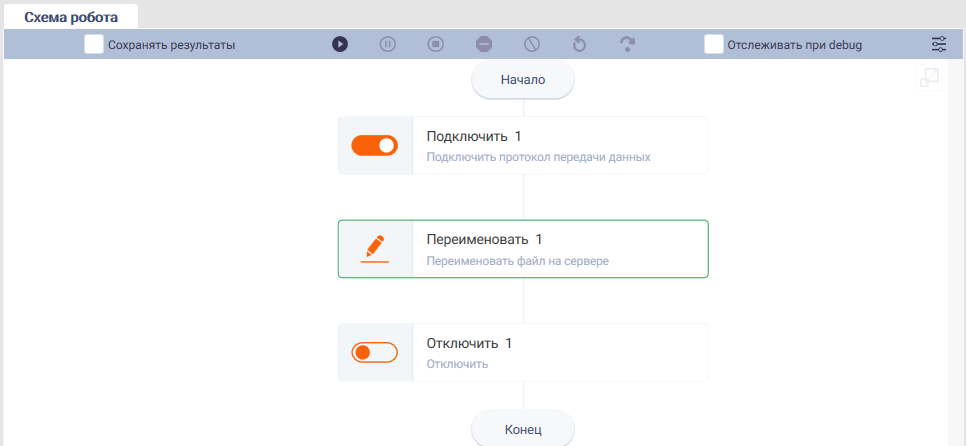
Task: Check the Отслеживать при debug box
Action: 713,44
